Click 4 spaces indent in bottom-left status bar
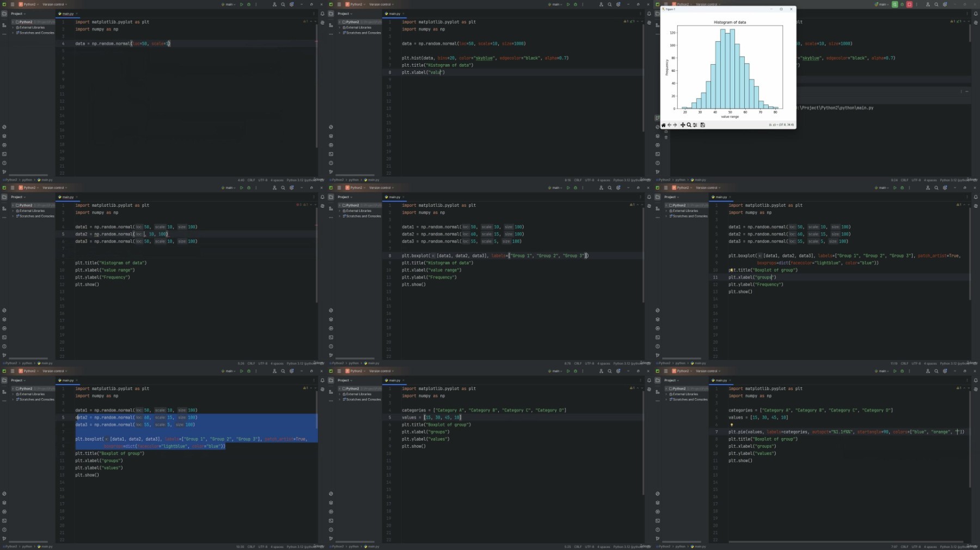The image size is (980, 550). click(277, 547)
